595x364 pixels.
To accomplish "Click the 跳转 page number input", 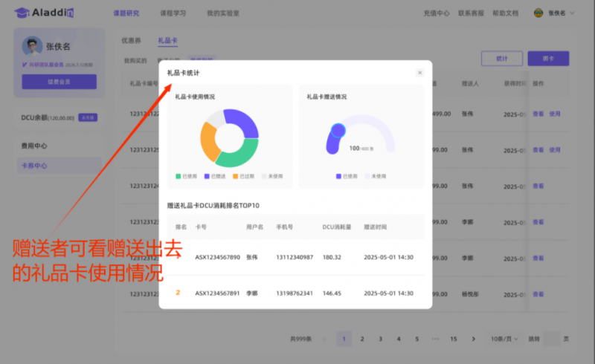I will [551, 339].
